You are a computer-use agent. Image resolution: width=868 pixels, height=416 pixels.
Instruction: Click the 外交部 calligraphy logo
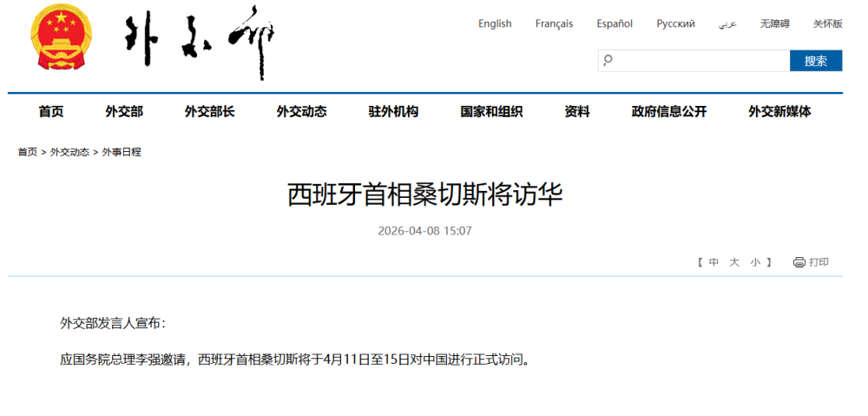(x=200, y=42)
